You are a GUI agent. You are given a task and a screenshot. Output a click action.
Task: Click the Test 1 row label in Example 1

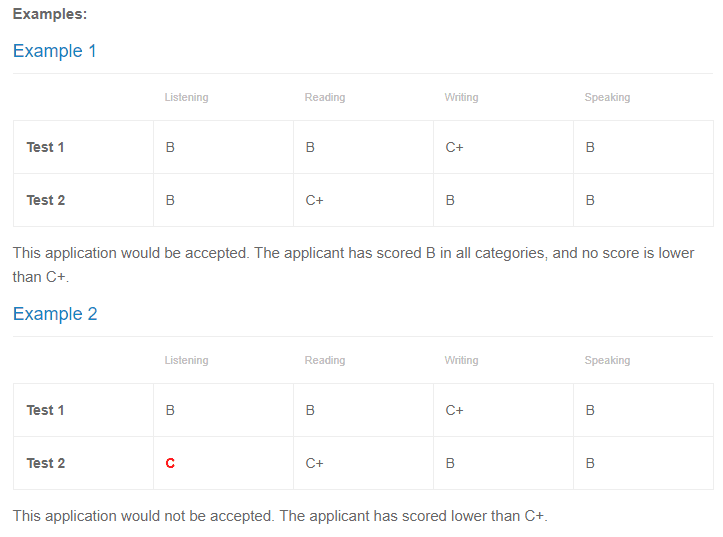coord(45,148)
